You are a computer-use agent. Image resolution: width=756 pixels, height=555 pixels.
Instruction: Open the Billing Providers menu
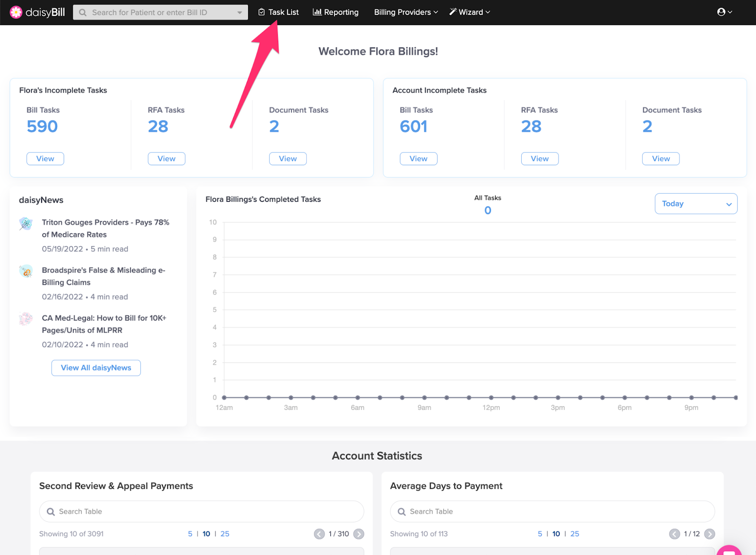click(404, 12)
